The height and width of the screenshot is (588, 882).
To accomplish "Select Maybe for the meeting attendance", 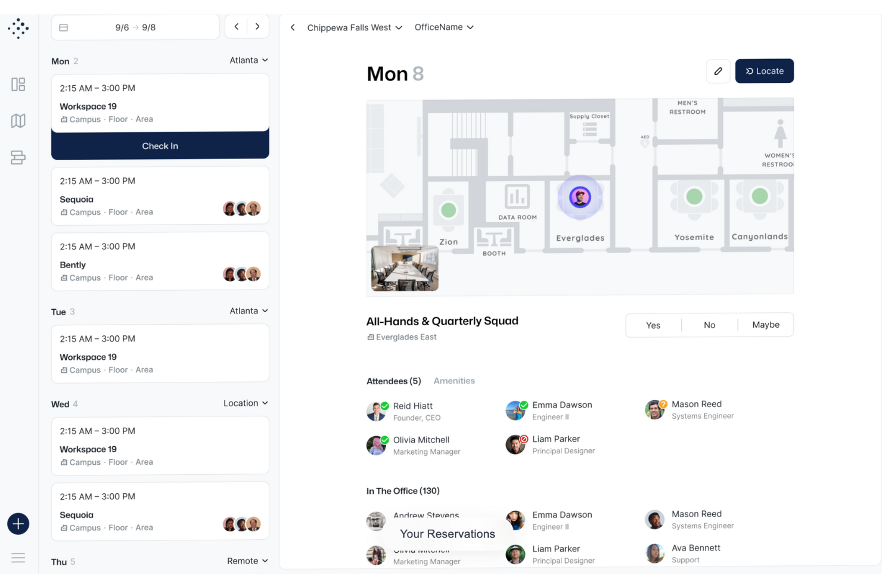I will [766, 325].
